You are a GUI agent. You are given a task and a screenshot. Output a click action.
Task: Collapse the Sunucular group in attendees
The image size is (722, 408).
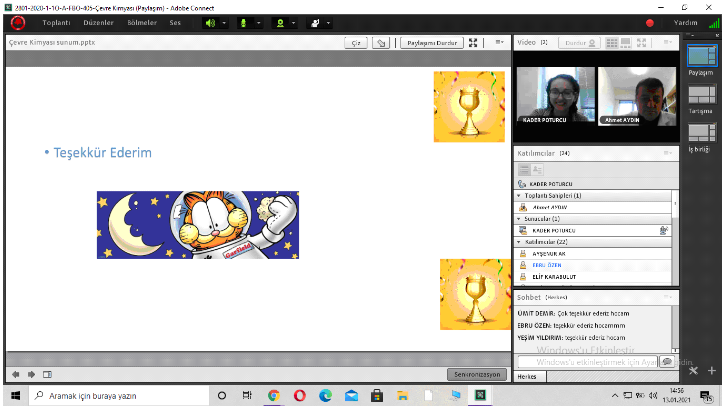click(519, 217)
